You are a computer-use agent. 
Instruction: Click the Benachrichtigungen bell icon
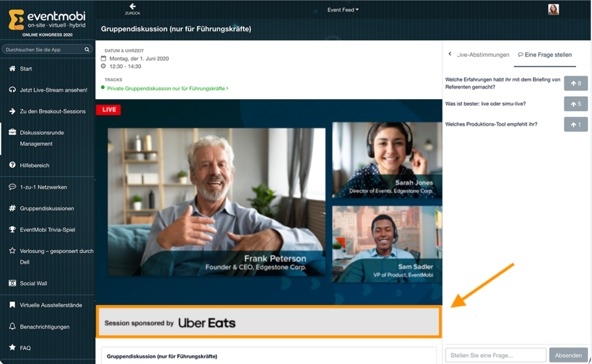click(x=12, y=326)
